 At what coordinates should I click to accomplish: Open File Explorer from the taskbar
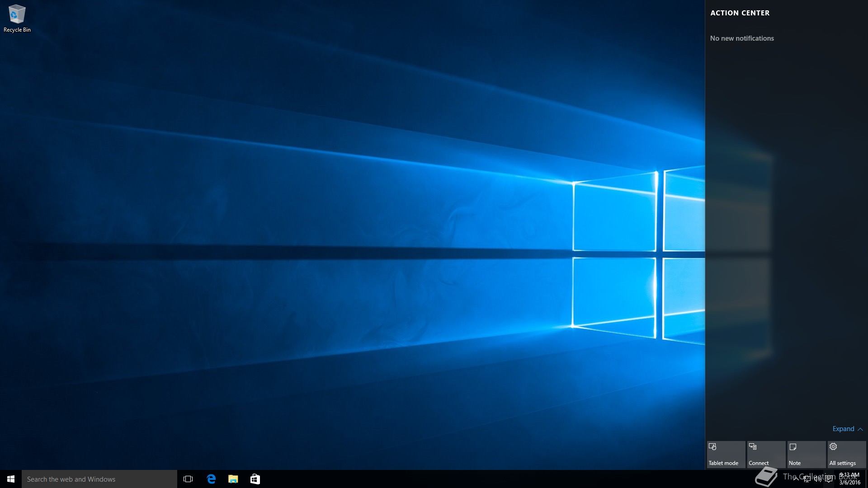(x=233, y=479)
